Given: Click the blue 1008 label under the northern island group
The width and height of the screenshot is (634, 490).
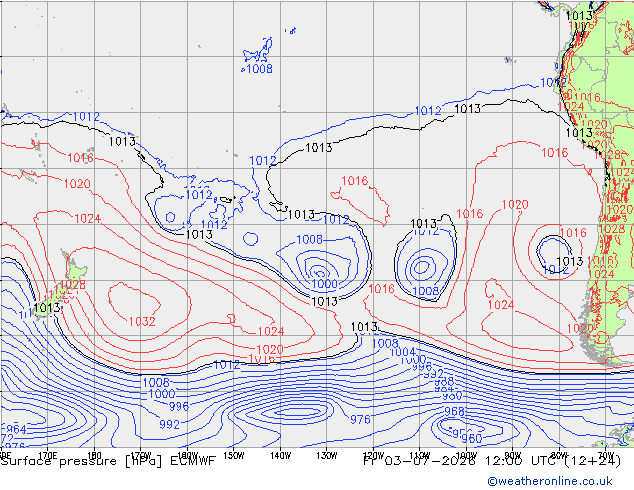Looking at the screenshot, I should [259, 69].
